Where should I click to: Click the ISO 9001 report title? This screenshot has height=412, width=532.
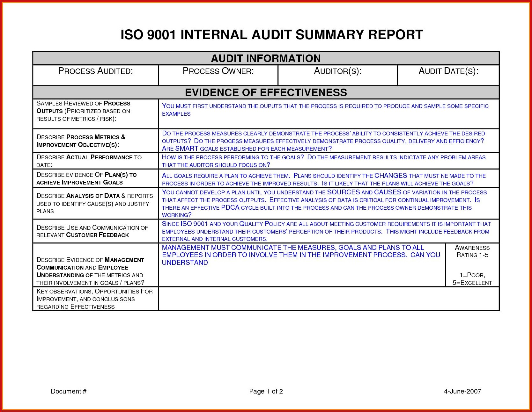point(272,35)
